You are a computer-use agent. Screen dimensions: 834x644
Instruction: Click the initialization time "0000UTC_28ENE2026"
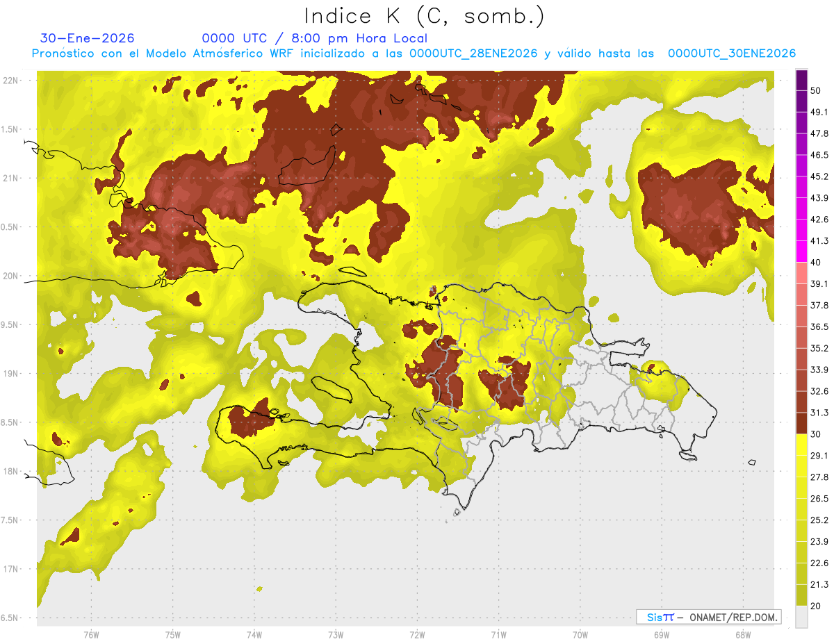pyautogui.click(x=474, y=53)
